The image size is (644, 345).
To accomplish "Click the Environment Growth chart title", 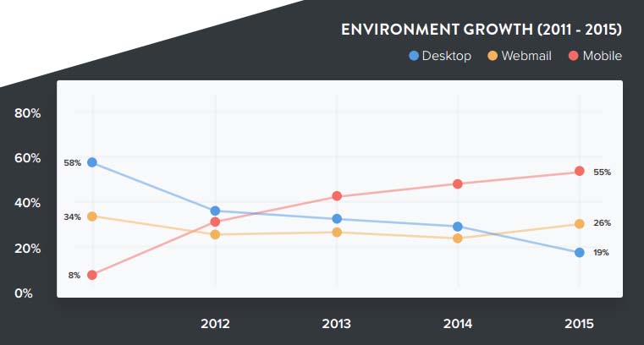I will [482, 30].
